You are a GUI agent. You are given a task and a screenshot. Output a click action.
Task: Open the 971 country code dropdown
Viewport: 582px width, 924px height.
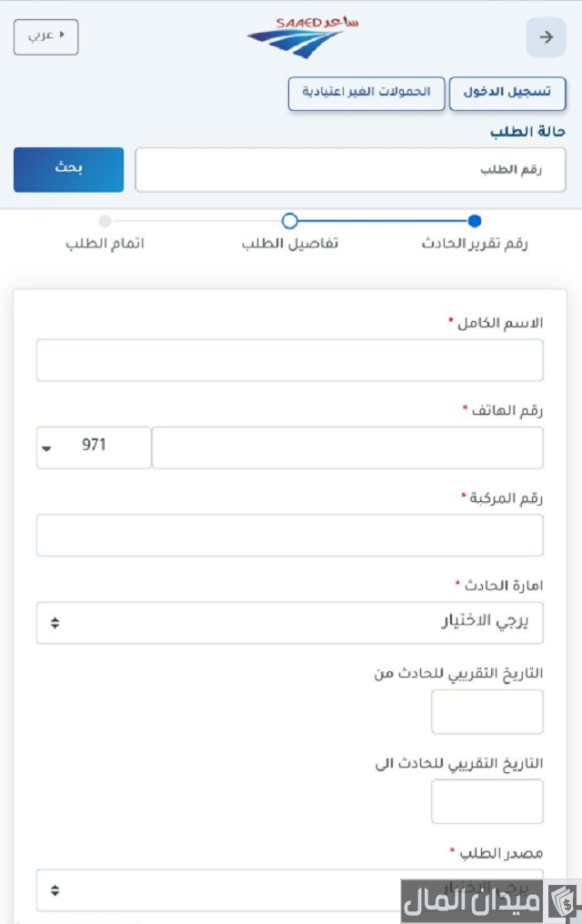tap(94, 447)
